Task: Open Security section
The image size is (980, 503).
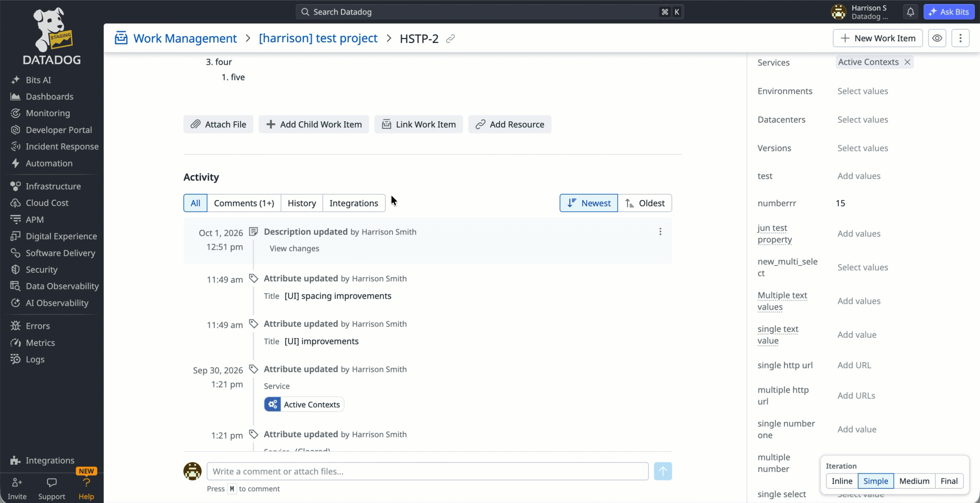Action: (41, 269)
